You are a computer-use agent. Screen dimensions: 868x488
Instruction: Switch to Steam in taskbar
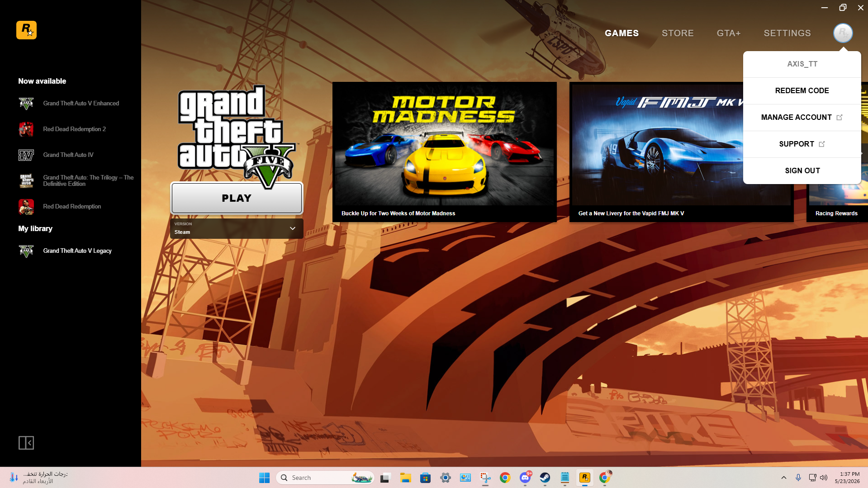(545, 478)
